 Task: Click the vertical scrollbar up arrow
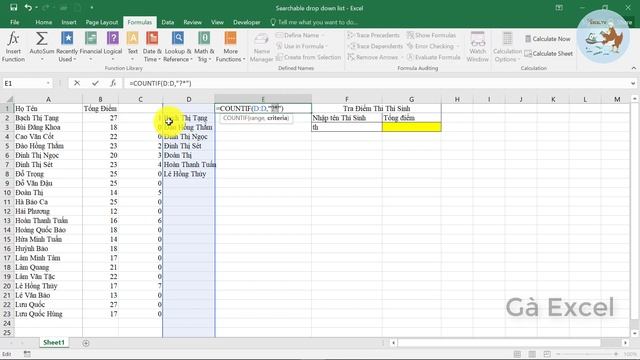(x=634, y=99)
